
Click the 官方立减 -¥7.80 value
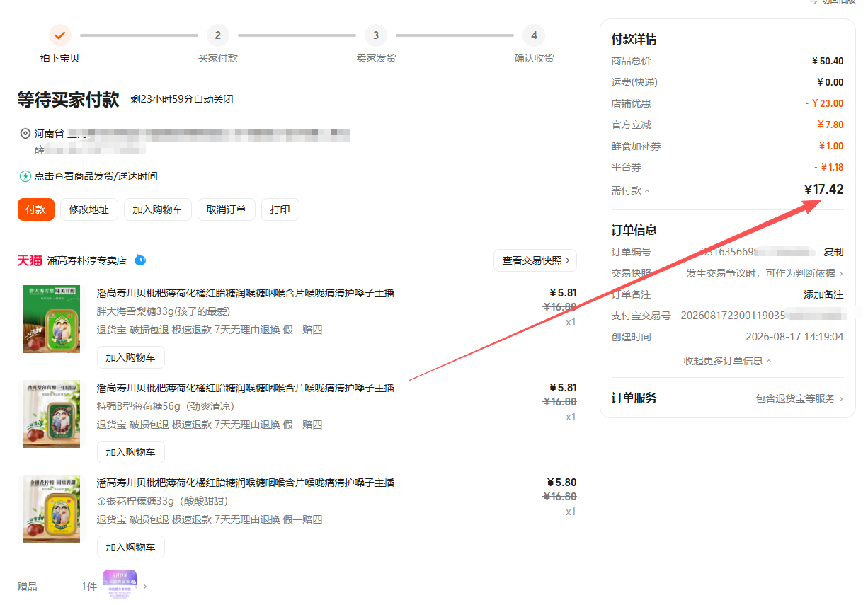point(827,125)
